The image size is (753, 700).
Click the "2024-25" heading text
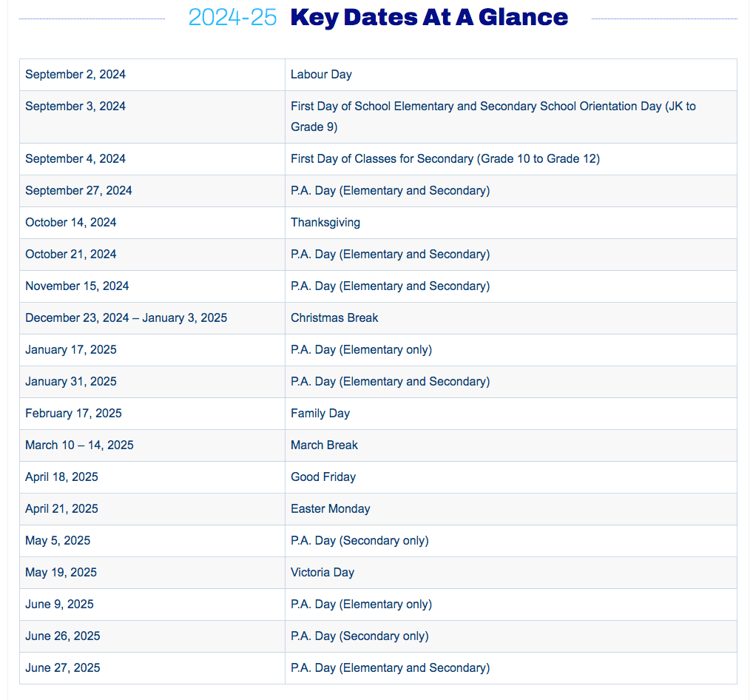coord(232,17)
